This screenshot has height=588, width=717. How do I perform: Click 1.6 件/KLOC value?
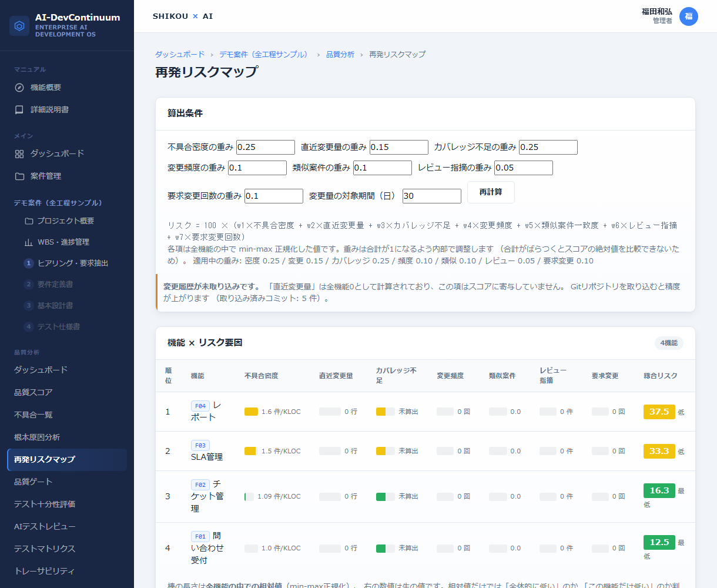pyautogui.click(x=281, y=412)
